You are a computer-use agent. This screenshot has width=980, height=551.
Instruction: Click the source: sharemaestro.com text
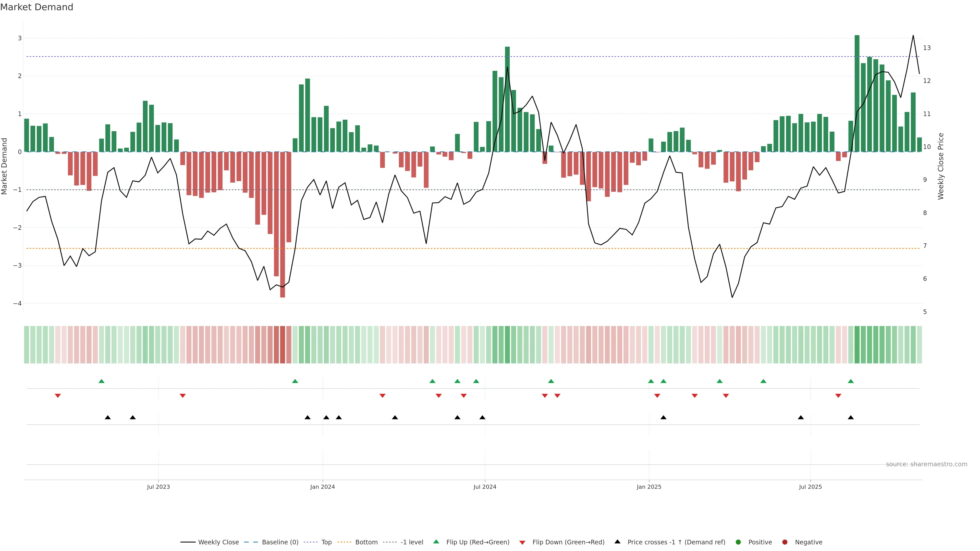[926, 464]
